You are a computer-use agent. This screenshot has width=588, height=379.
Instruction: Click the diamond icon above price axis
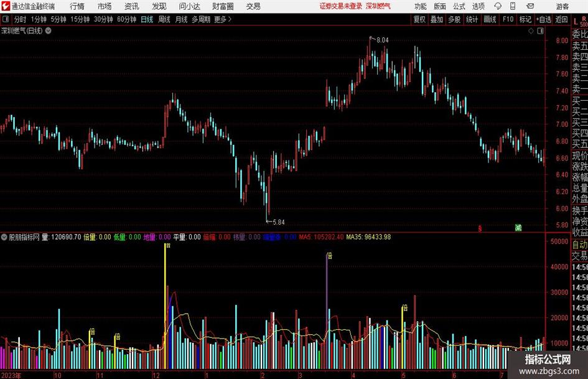point(531,31)
